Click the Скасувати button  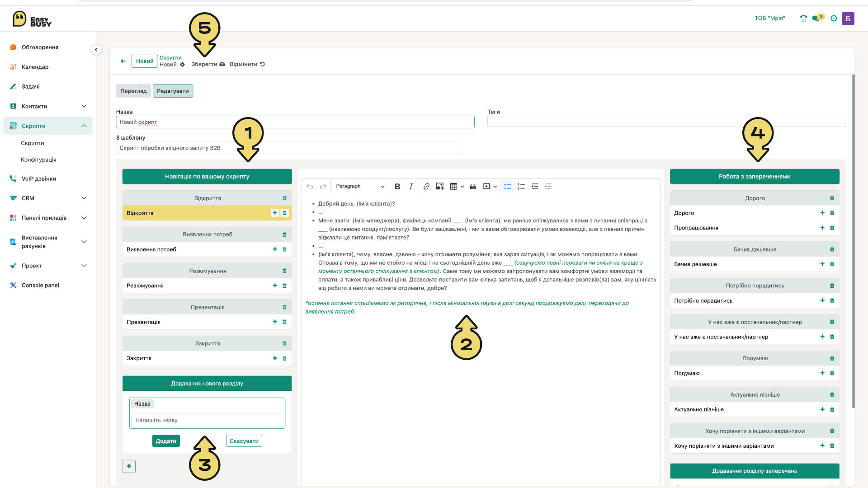244,441
